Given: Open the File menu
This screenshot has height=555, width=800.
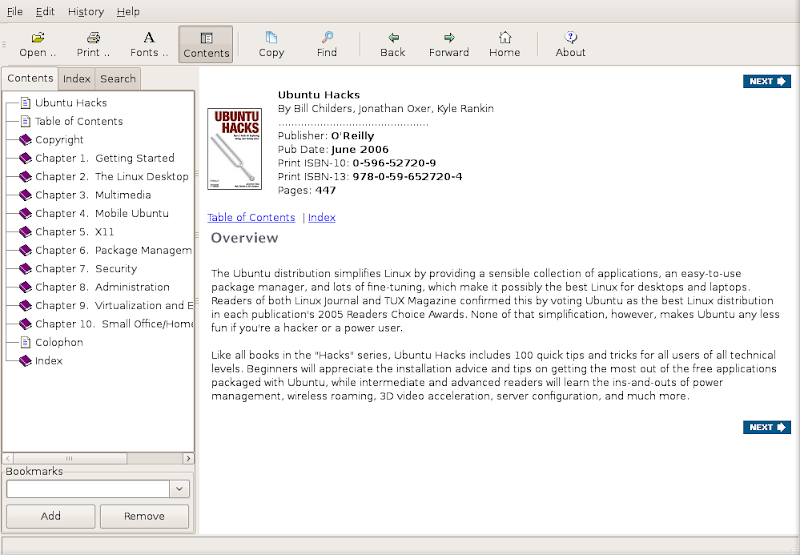Looking at the screenshot, I should [15, 11].
